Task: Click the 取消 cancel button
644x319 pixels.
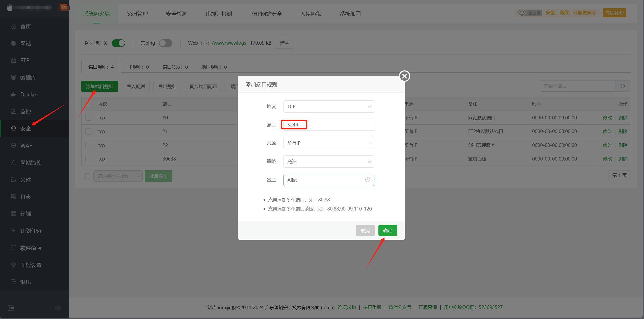Action: click(x=365, y=230)
